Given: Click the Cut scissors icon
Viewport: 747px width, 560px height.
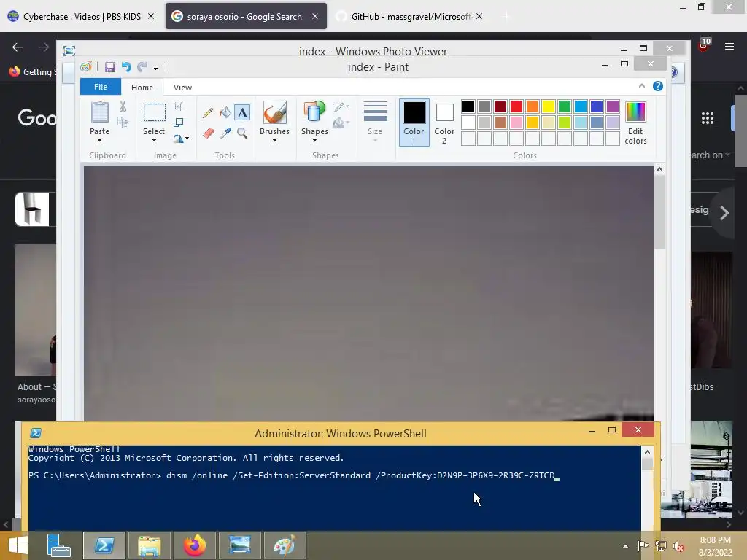Looking at the screenshot, I should click(123, 106).
